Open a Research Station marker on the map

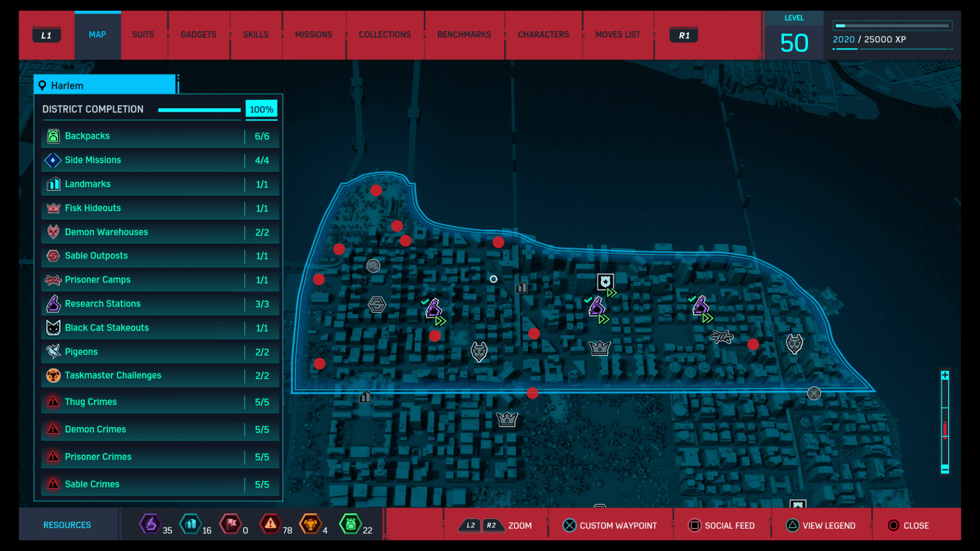(434, 308)
